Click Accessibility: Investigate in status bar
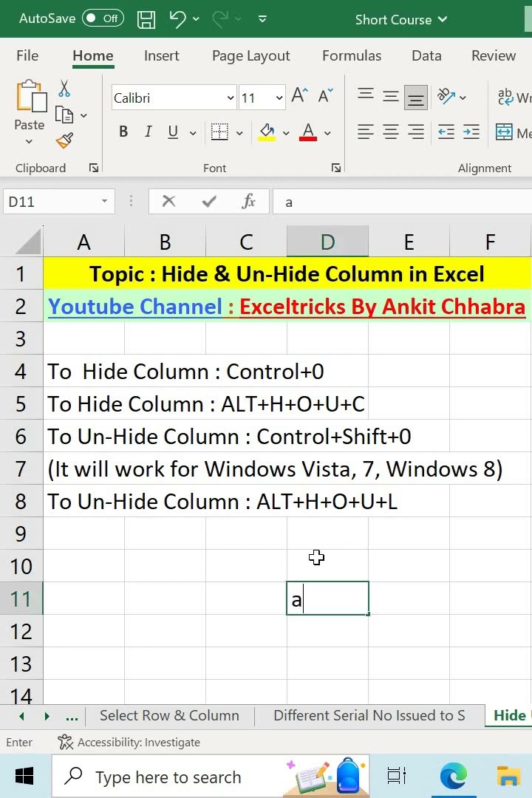Screen dimensions: 532x798 pyautogui.click(x=129, y=743)
